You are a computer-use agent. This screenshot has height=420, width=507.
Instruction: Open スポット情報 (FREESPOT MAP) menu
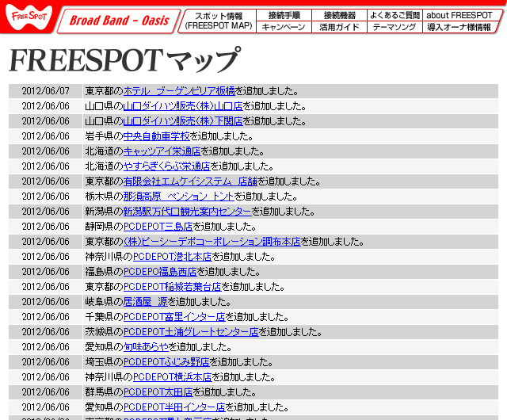[x=219, y=21]
